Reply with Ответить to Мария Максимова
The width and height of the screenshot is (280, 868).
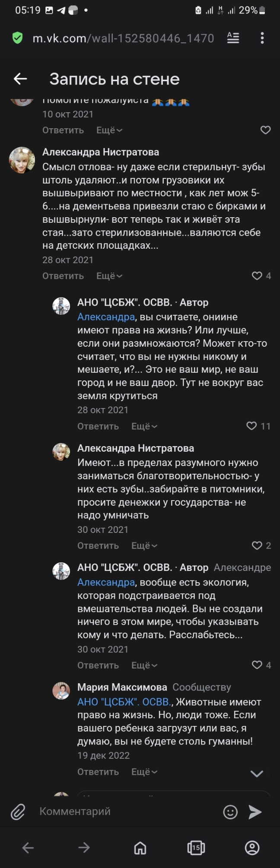98,771
